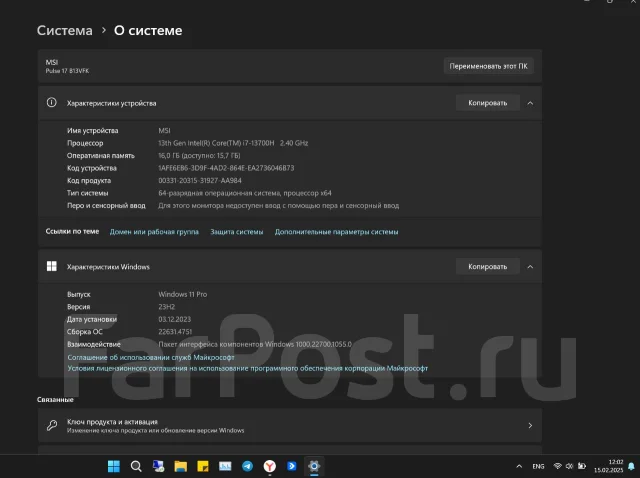Open Условия лицензионного соглашения link

pyautogui.click(x=248, y=368)
